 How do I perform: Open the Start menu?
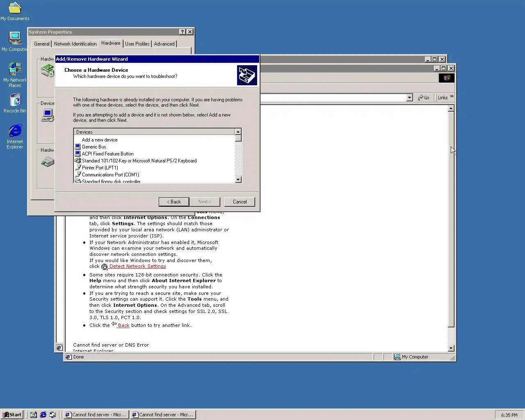click(12, 415)
